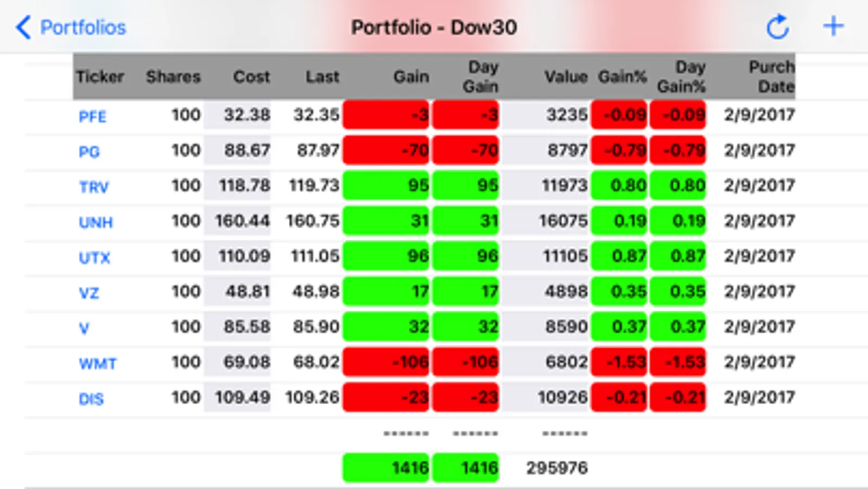Screen dimensions: 868x489
Task: Select the TRV ticker
Action: click(x=94, y=187)
